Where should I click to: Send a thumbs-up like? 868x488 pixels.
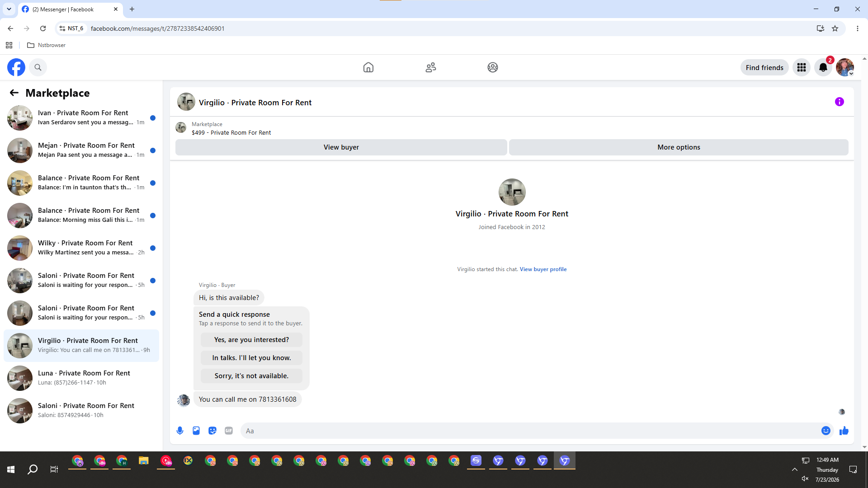pos(844,431)
